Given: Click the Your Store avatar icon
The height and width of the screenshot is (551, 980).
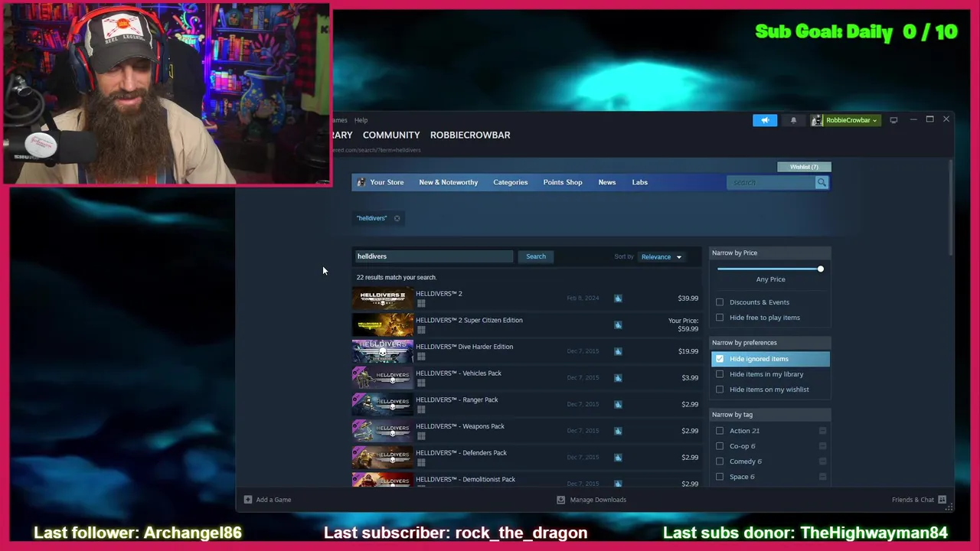Looking at the screenshot, I should pyautogui.click(x=361, y=182).
